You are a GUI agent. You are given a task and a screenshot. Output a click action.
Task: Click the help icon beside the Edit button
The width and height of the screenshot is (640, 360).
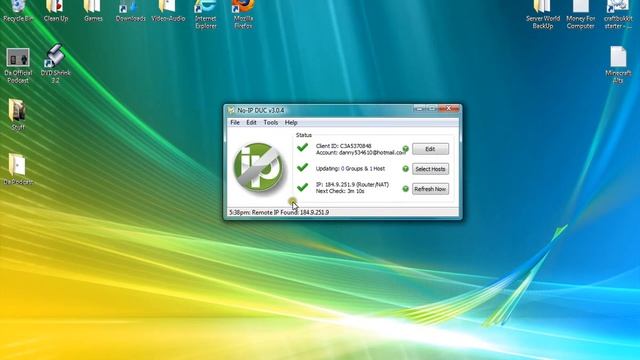pyautogui.click(x=405, y=149)
